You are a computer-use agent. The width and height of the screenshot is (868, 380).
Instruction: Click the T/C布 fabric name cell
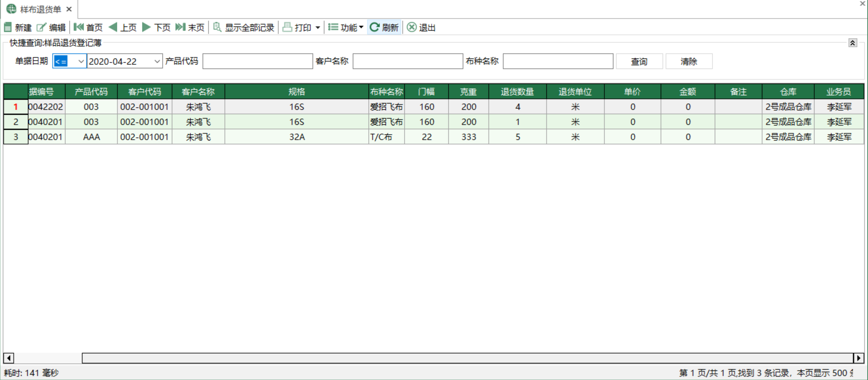(387, 137)
